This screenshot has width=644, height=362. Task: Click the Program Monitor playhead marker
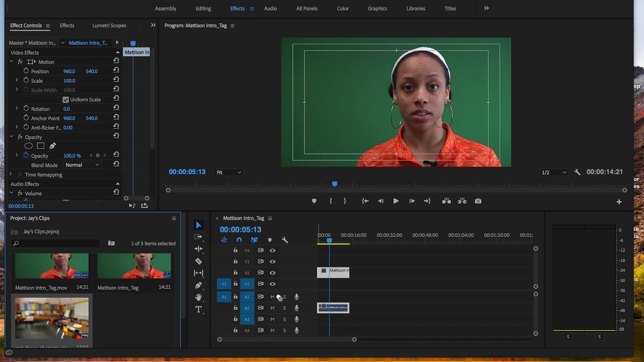(x=335, y=185)
